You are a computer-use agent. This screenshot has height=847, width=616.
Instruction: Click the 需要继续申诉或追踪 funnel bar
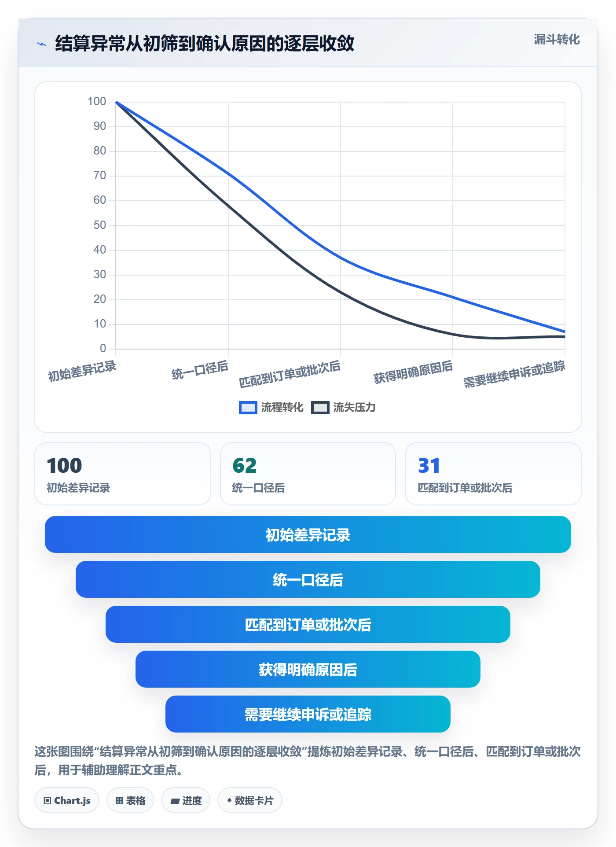tap(308, 714)
